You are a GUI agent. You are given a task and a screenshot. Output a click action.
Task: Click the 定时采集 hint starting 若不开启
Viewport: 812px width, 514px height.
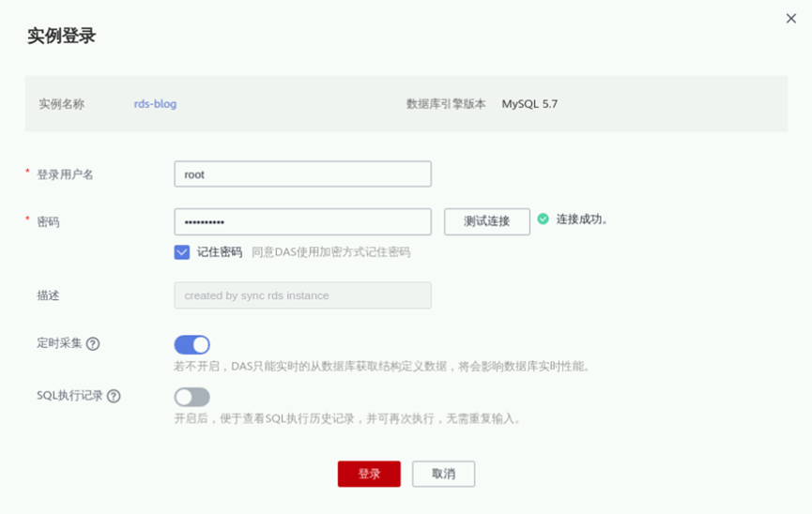382,367
